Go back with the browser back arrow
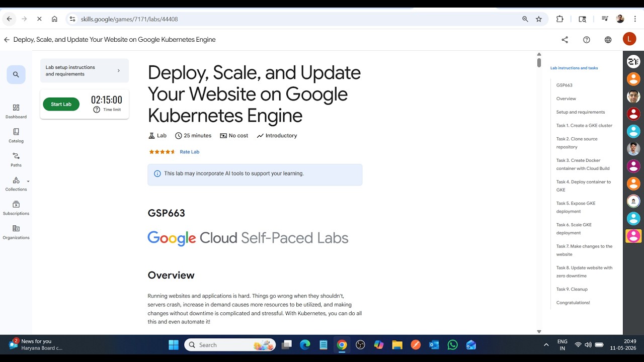 tap(9, 19)
